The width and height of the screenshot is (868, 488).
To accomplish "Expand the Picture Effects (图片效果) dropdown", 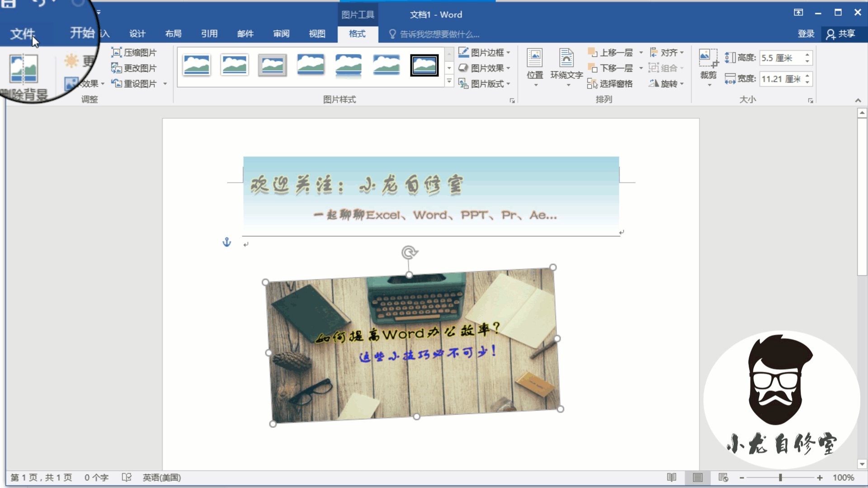I will 509,68.
